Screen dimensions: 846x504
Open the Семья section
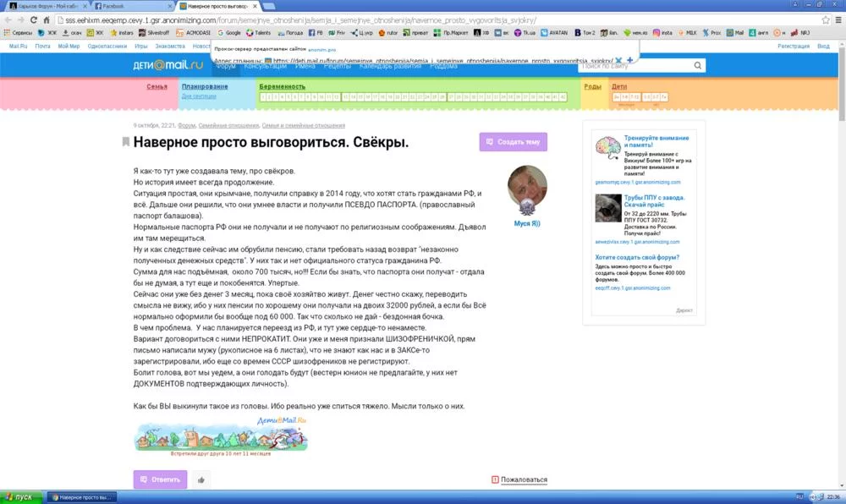[x=157, y=86]
